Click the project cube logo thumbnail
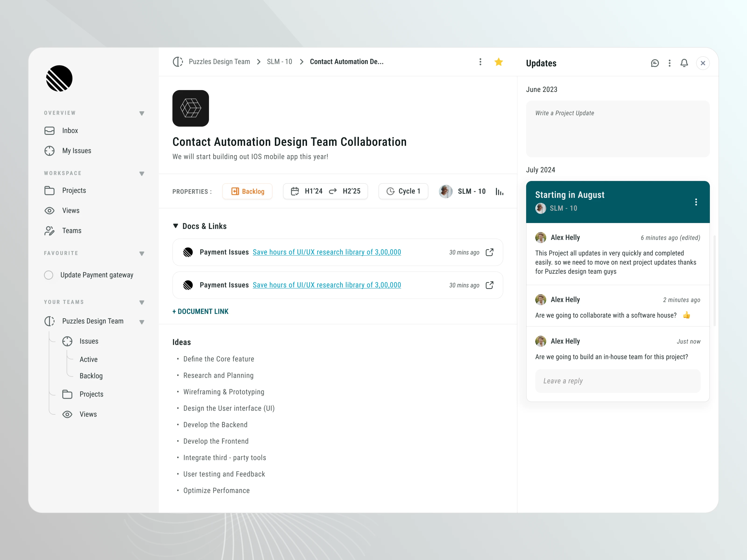 [x=190, y=108]
